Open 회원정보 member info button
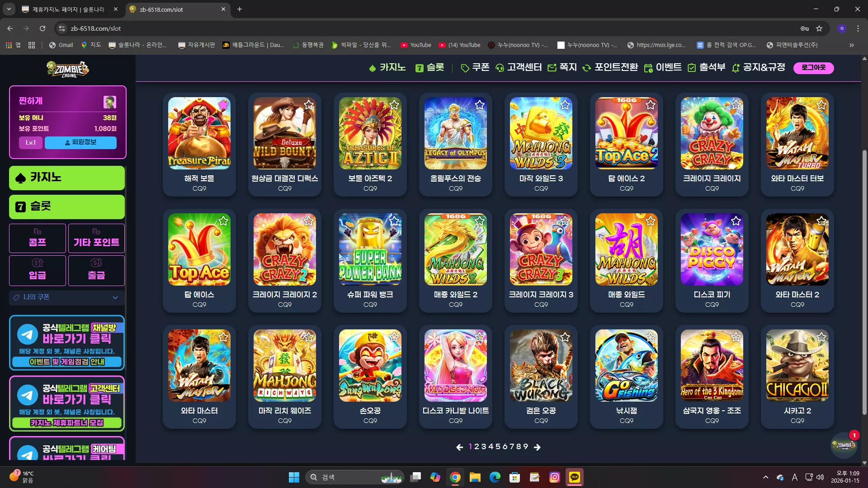Screen dimensions: 868x488 (80, 142)
